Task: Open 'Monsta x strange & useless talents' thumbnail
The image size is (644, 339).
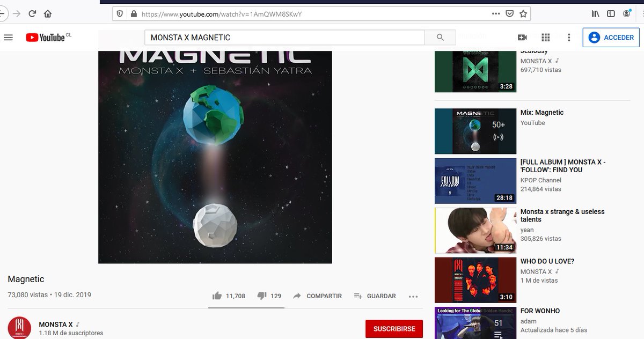Action: (475, 231)
